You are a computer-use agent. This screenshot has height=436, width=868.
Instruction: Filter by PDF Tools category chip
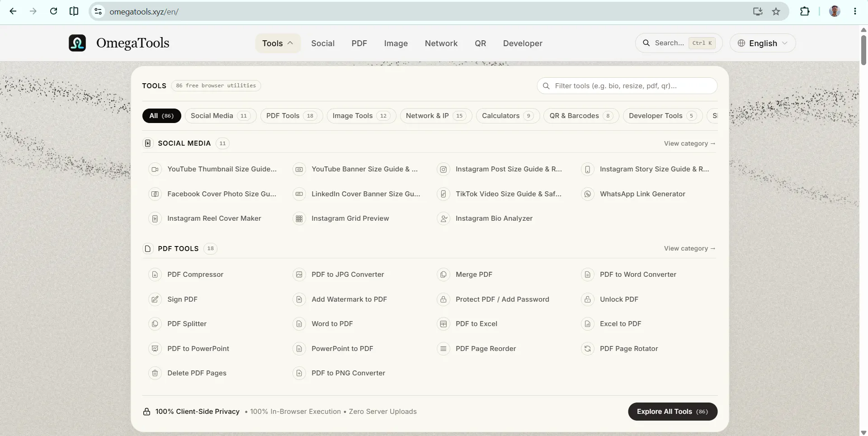[292, 116]
